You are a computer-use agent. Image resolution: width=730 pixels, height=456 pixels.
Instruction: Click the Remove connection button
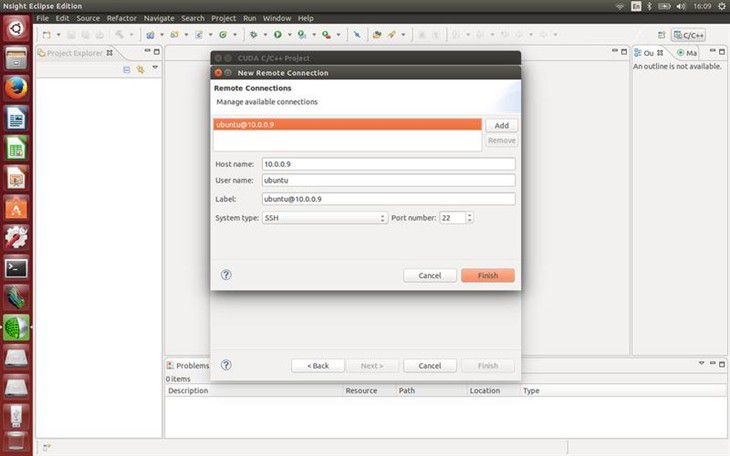pos(501,140)
